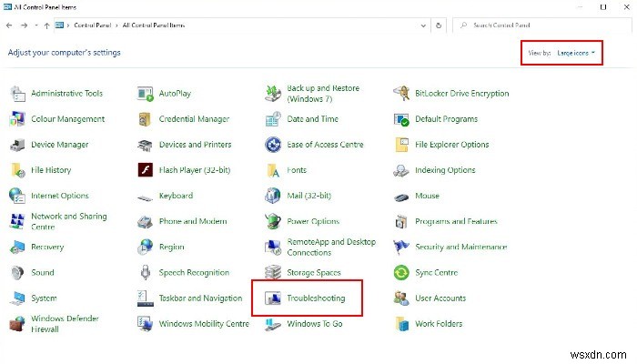Screen dimensions: 637x364
Task: Click BitLocker Drive Encryption icon
Action: 401,94
